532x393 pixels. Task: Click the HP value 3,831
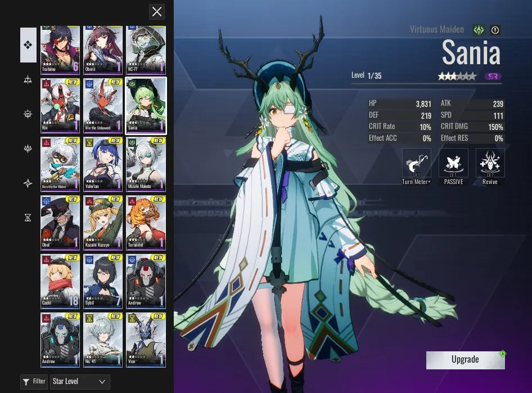tap(423, 104)
